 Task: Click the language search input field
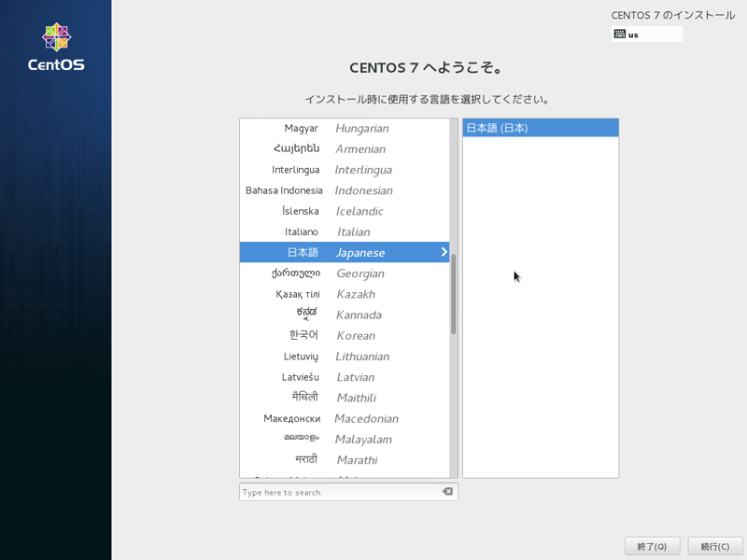click(348, 492)
